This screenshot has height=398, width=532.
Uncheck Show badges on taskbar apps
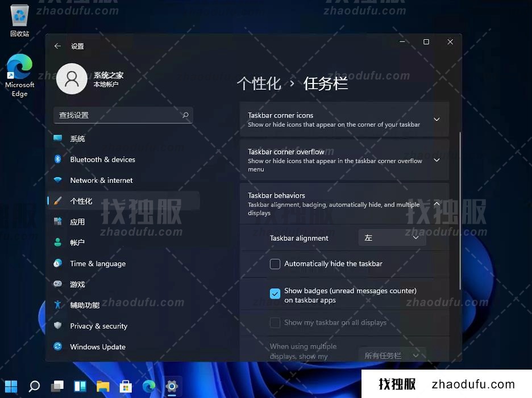click(275, 294)
